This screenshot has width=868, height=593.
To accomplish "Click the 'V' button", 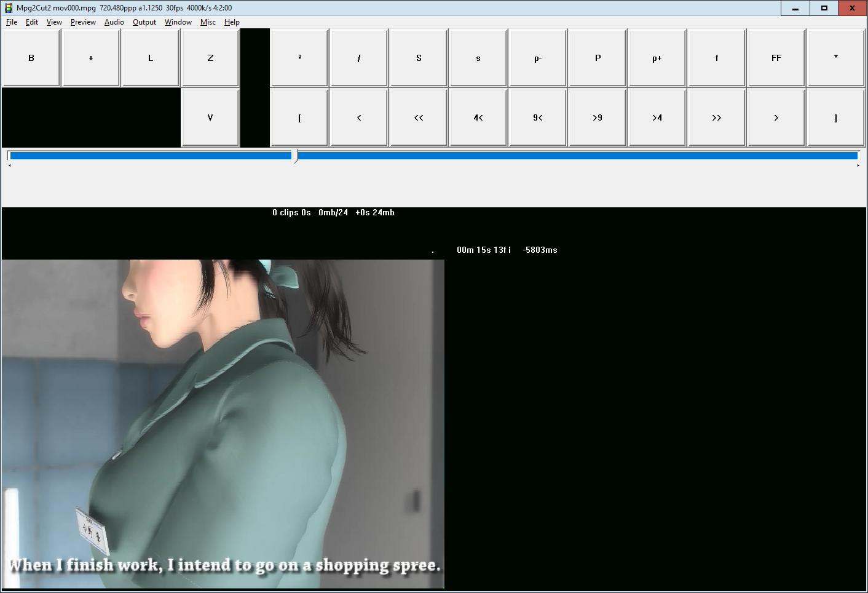I will [x=210, y=117].
